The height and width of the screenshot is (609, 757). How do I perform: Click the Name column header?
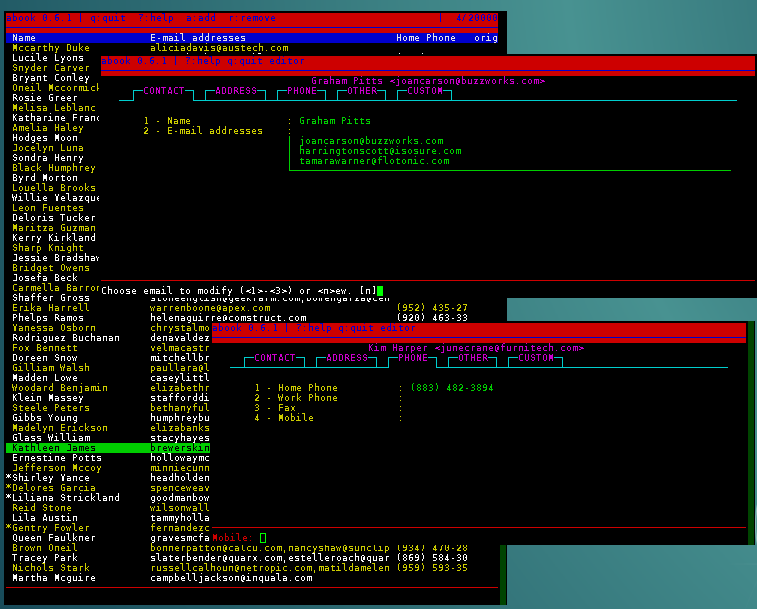pos(24,38)
